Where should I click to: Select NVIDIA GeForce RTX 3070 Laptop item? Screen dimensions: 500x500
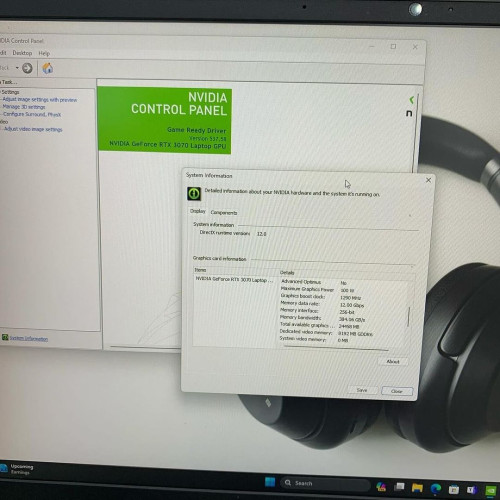tap(234, 280)
